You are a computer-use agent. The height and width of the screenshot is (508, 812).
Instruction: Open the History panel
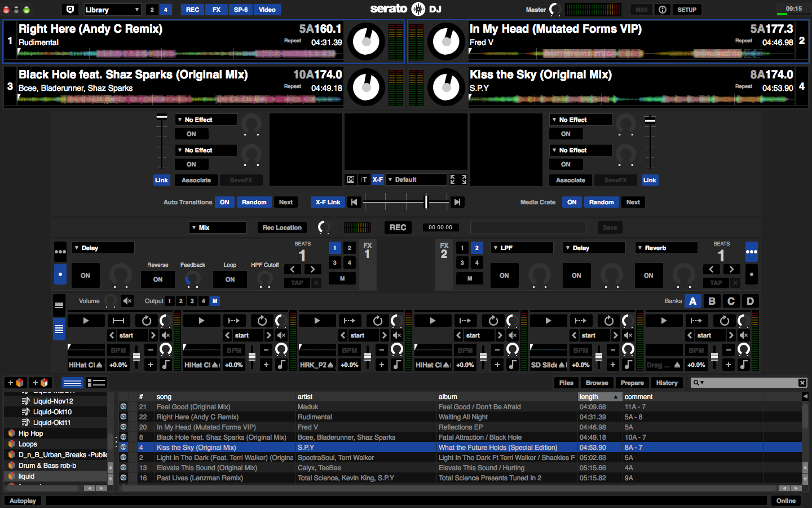click(667, 383)
